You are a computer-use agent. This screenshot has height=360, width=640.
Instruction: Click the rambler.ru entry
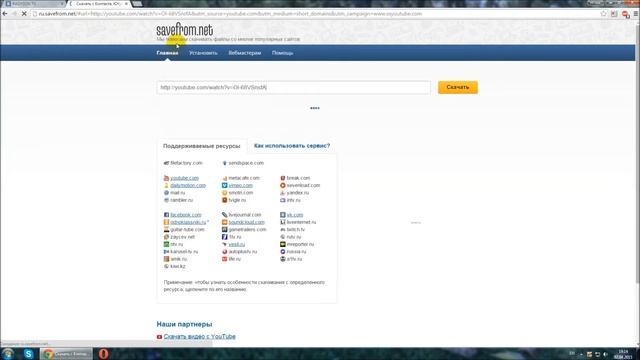[x=182, y=200]
